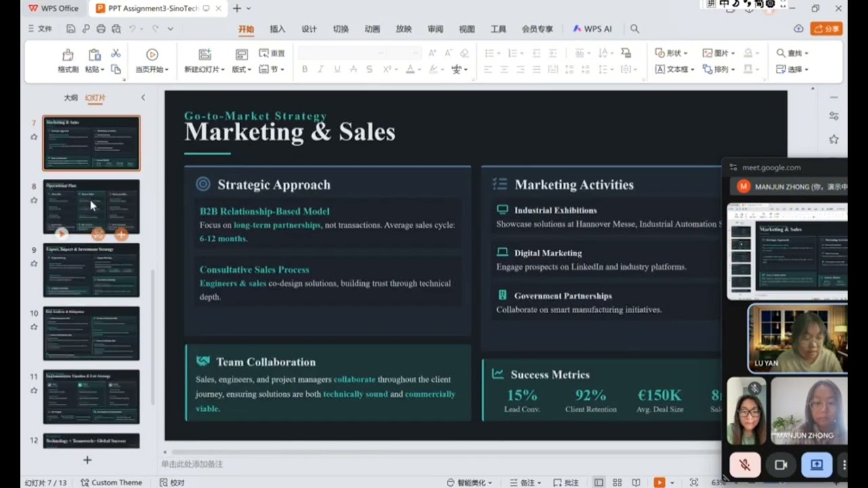
Task: Click the Save icon in quick access toolbar
Action: (71, 28)
